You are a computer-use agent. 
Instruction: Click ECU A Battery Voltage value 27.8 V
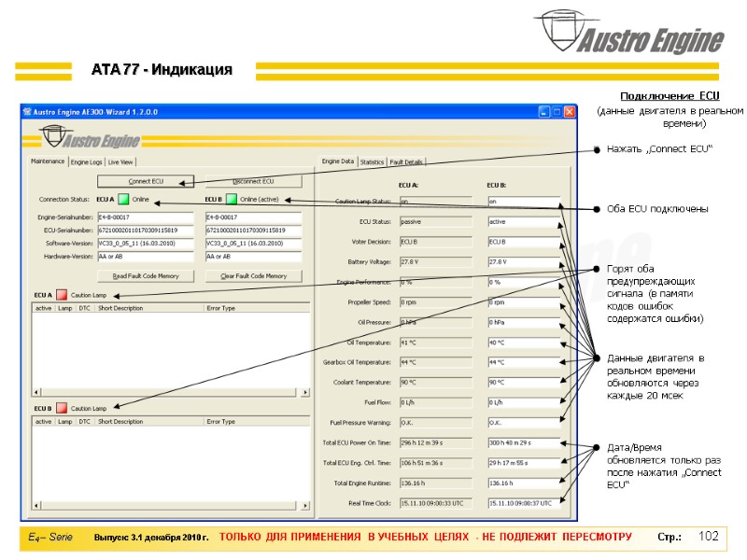tap(435, 262)
